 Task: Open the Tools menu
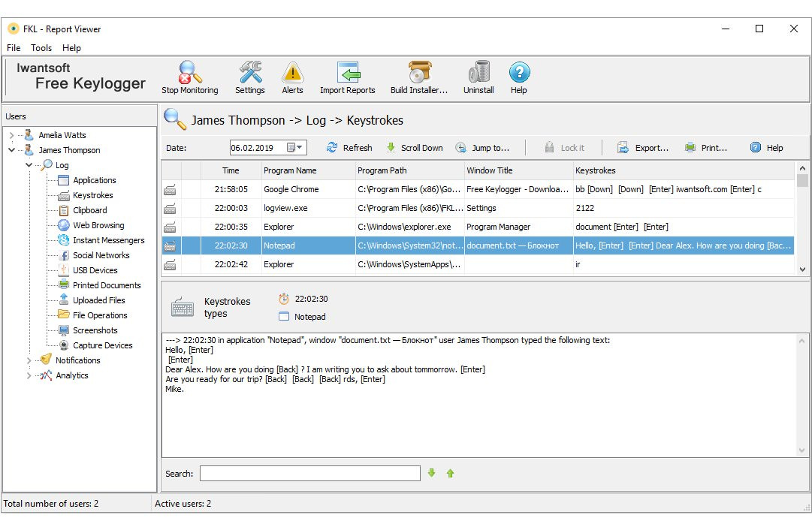[x=41, y=48]
